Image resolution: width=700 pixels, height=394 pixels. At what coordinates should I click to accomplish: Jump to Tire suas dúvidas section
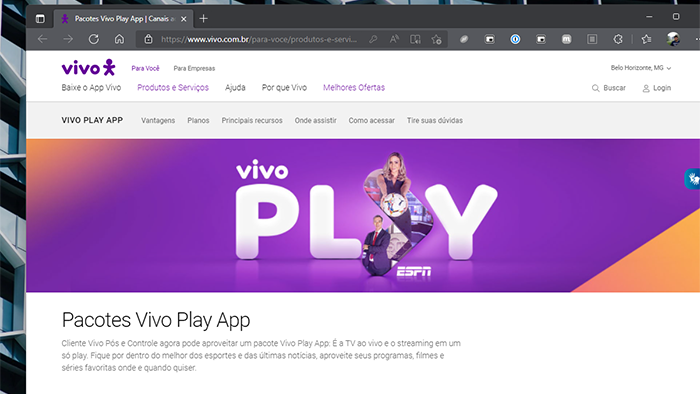(434, 120)
